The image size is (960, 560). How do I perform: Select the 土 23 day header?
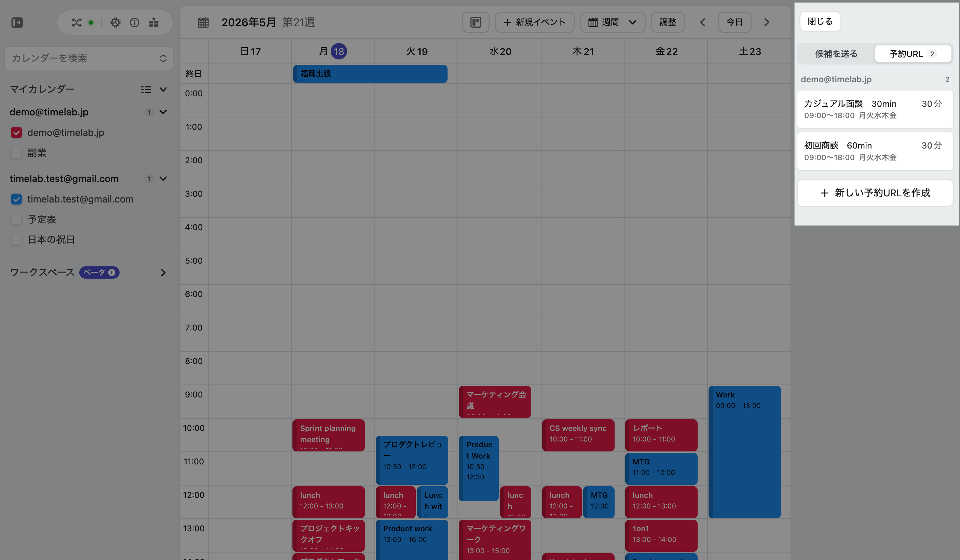pos(749,52)
